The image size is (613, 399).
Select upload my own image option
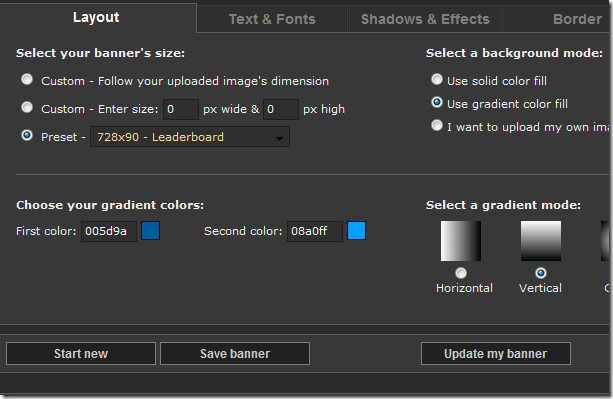(437, 125)
